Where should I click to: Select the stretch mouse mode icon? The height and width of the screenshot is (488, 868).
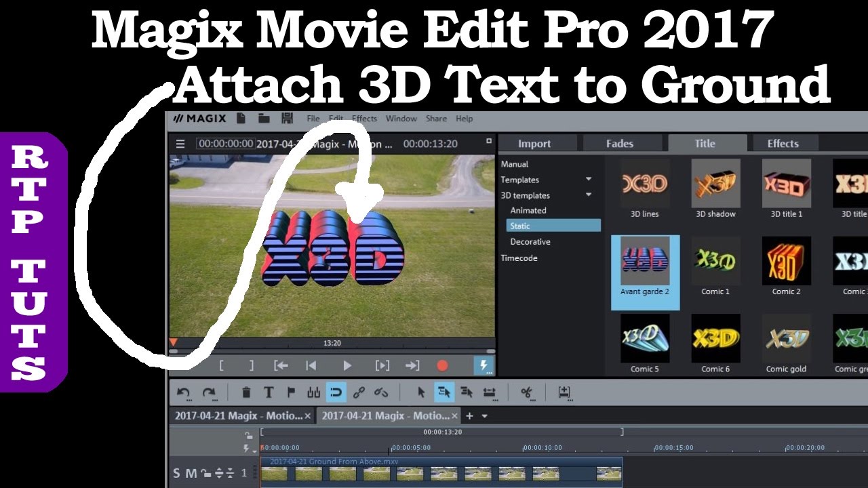[489, 392]
